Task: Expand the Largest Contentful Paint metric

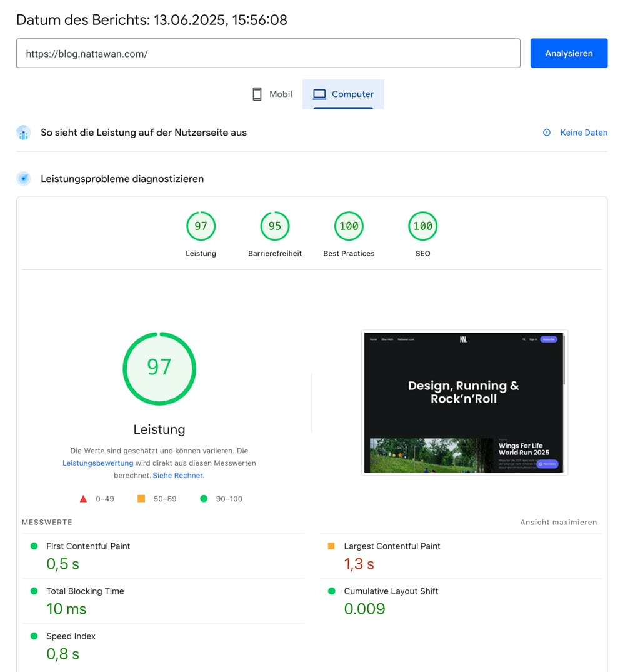Action: tap(392, 546)
